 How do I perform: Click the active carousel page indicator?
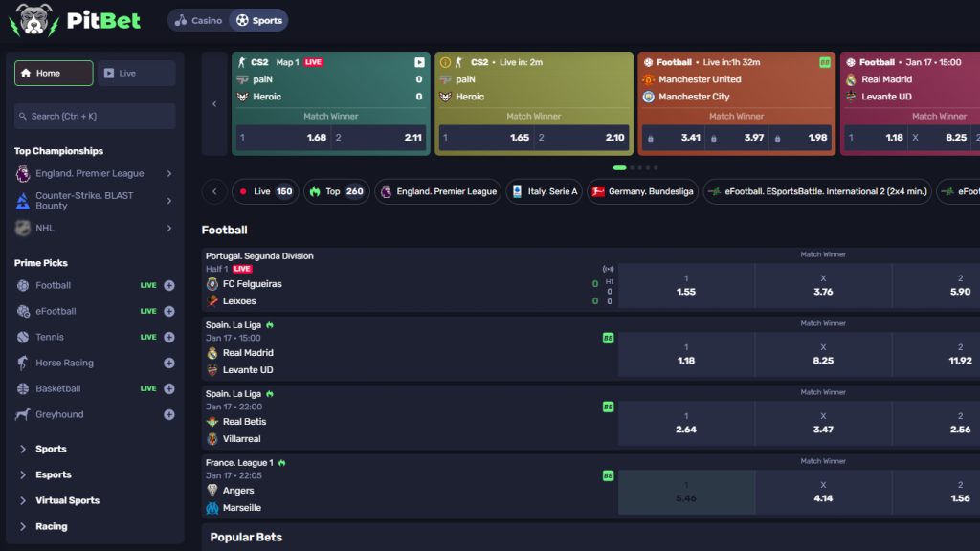point(619,168)
